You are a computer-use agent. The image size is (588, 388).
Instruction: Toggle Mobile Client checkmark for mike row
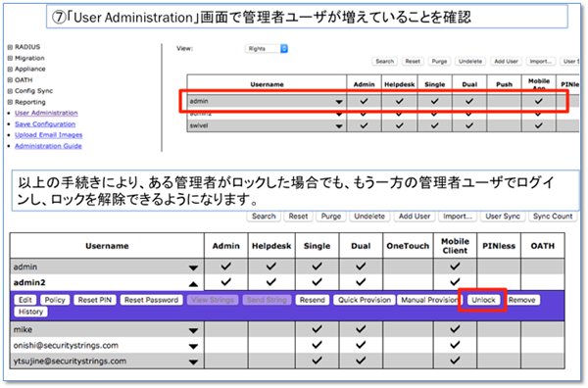pyautogui.click(x=455, y=329)
